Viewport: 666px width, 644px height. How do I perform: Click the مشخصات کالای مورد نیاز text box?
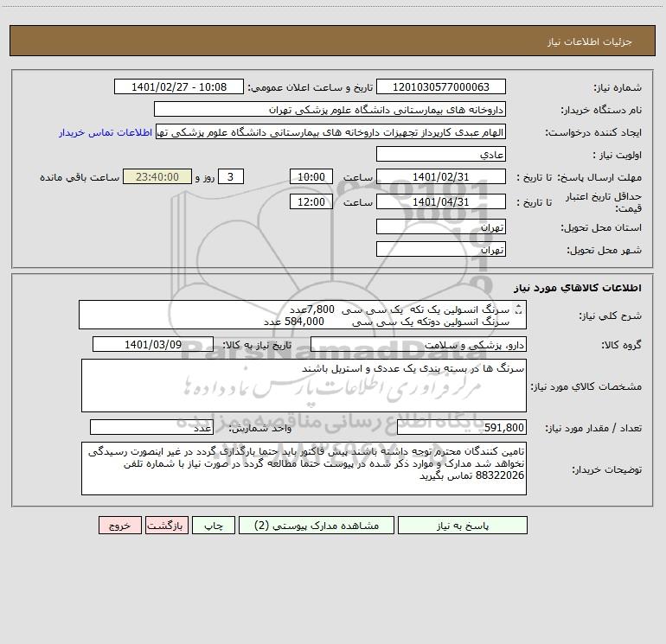coord(304,386)
